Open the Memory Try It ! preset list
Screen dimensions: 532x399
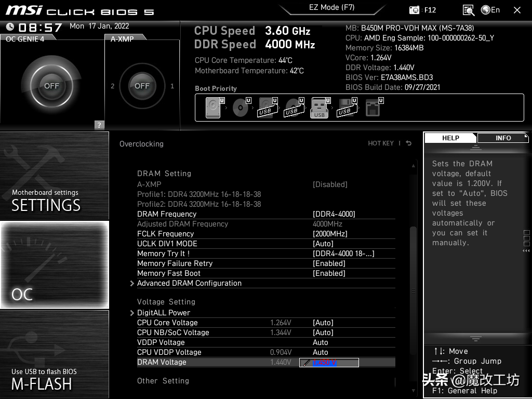(343, 254)
